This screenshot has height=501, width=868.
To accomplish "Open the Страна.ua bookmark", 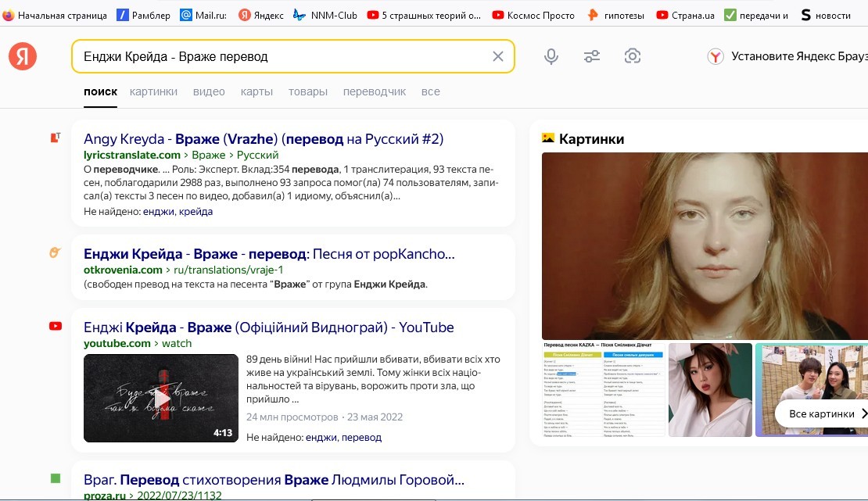I will pyautogui.click(x=685, y=15).
